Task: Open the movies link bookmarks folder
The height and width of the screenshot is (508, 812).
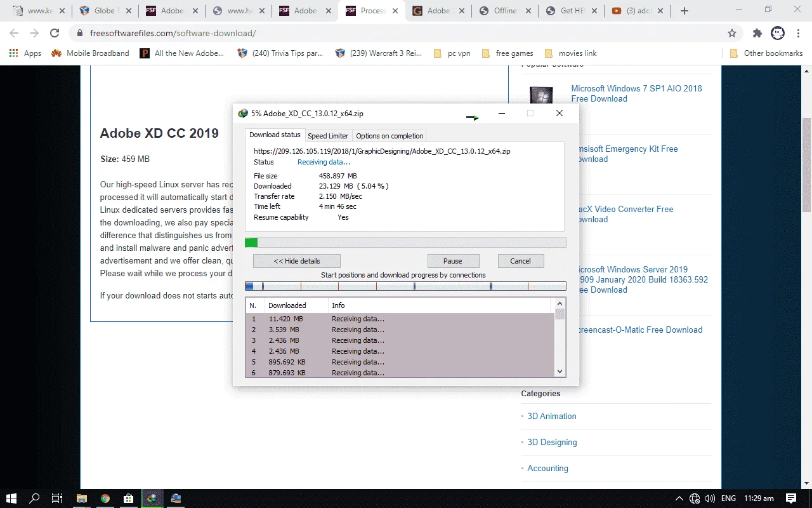Action: (570, 53)
